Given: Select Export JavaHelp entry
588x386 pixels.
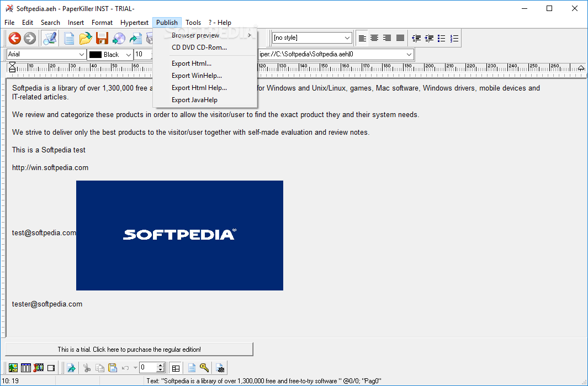Looking at the screenshot, I should coord(205,100).
